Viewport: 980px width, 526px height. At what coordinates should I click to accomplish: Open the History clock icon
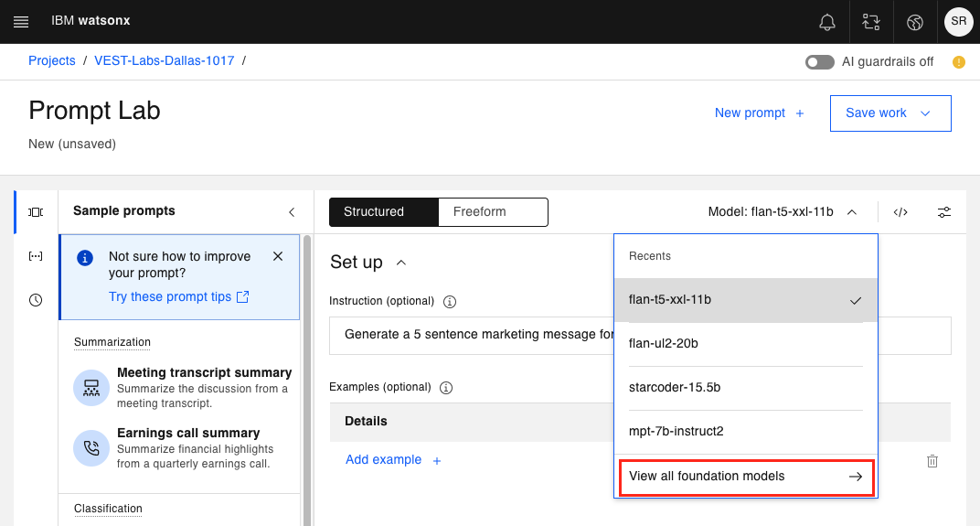36,299
